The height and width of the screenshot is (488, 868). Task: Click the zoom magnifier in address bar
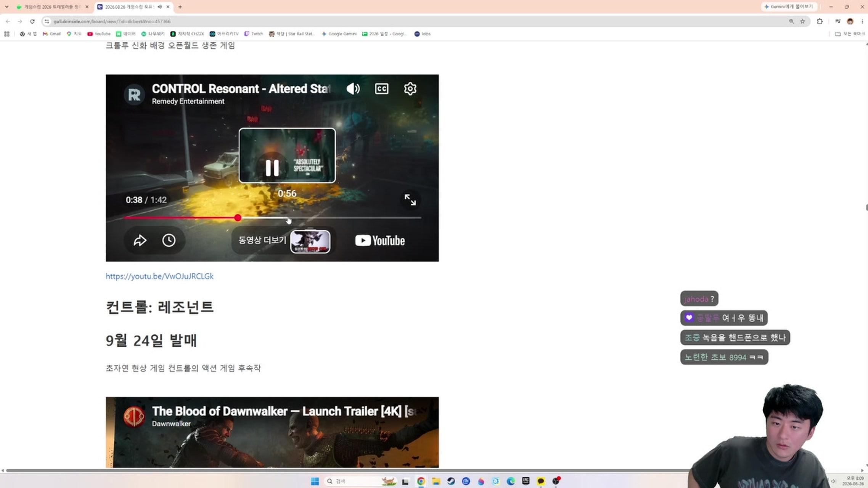pyautogui.click(x=791, y=21)
